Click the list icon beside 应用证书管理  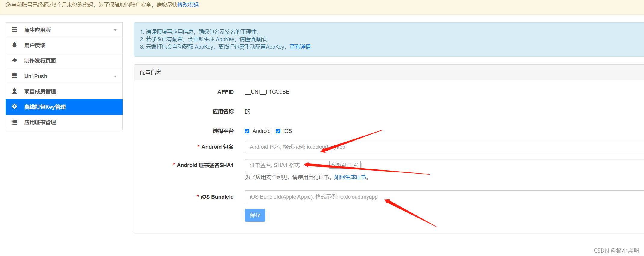tap(14, 122)
